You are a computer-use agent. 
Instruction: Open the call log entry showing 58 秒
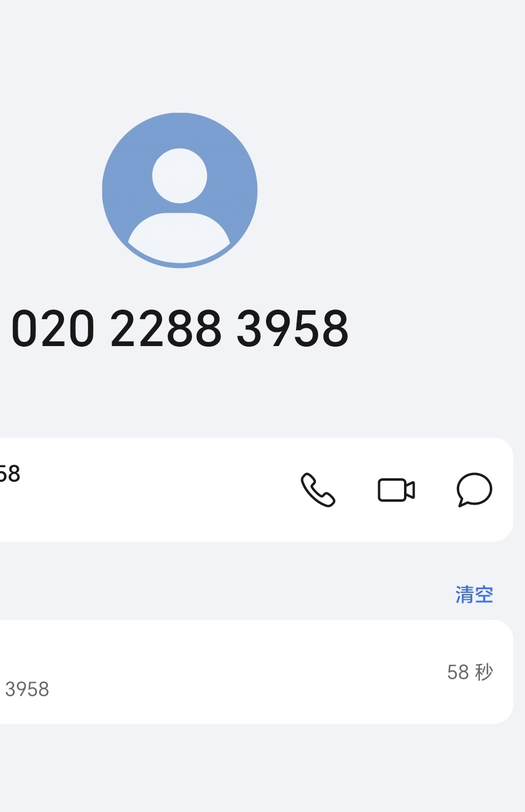pyautogui.click(x=256, y=672)
